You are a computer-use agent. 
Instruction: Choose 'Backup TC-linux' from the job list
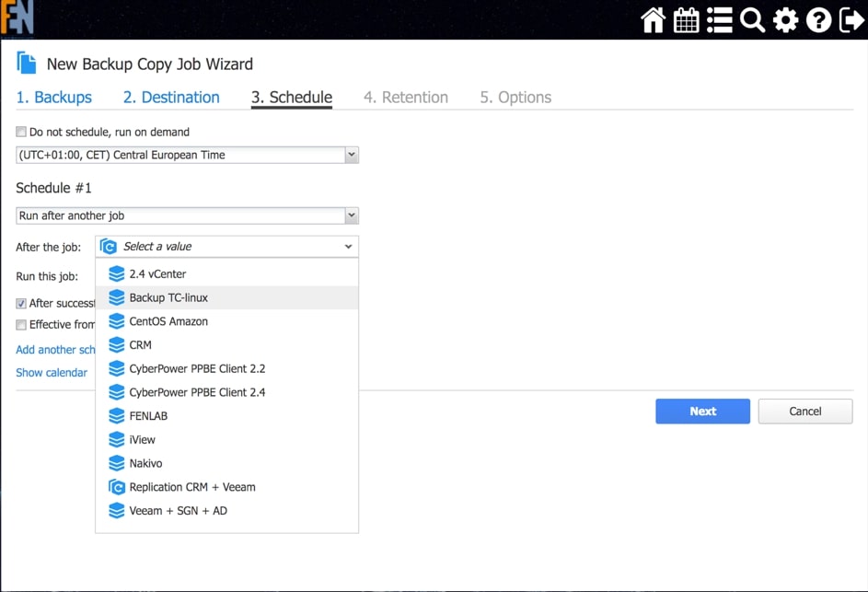tap(168, 297)
